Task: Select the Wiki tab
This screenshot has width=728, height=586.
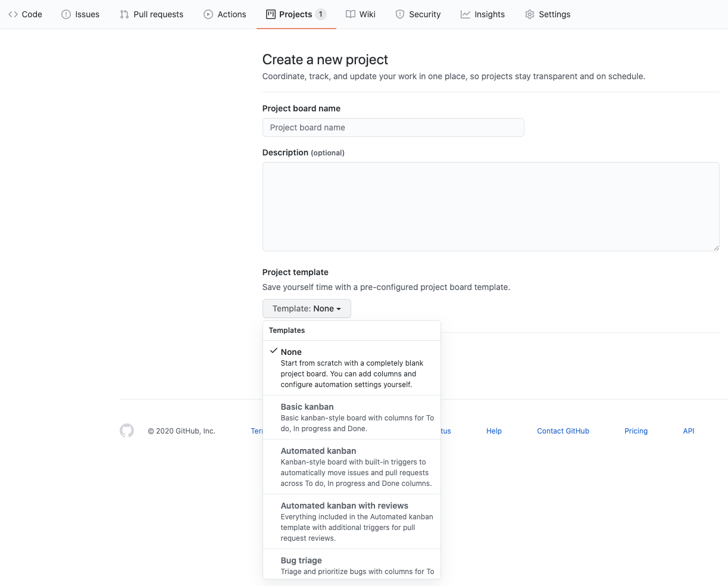Action: point(361,14)
